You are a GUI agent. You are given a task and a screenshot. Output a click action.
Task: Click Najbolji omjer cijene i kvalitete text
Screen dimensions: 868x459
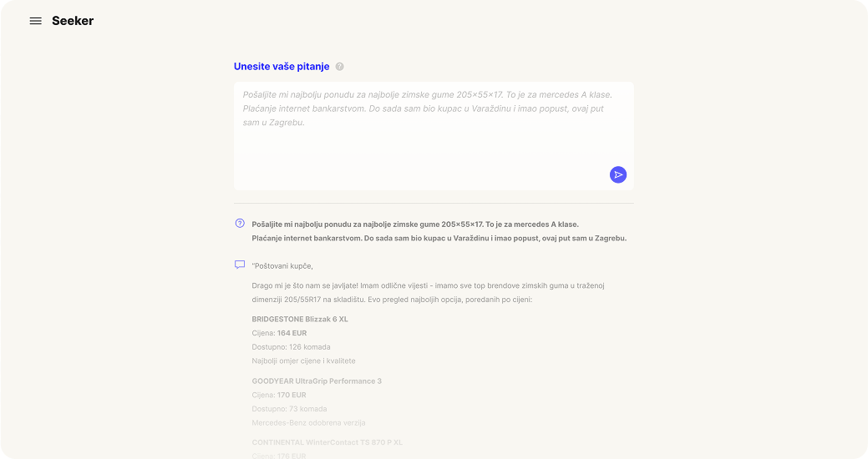303,361
